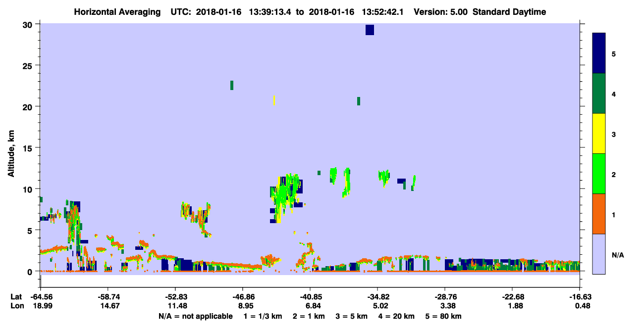Click the altitude tick label 20

[29, 107]
